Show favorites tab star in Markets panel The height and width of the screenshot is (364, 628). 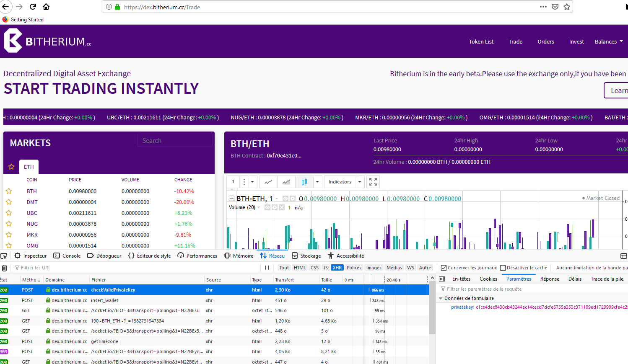click(x=11, y=167)
